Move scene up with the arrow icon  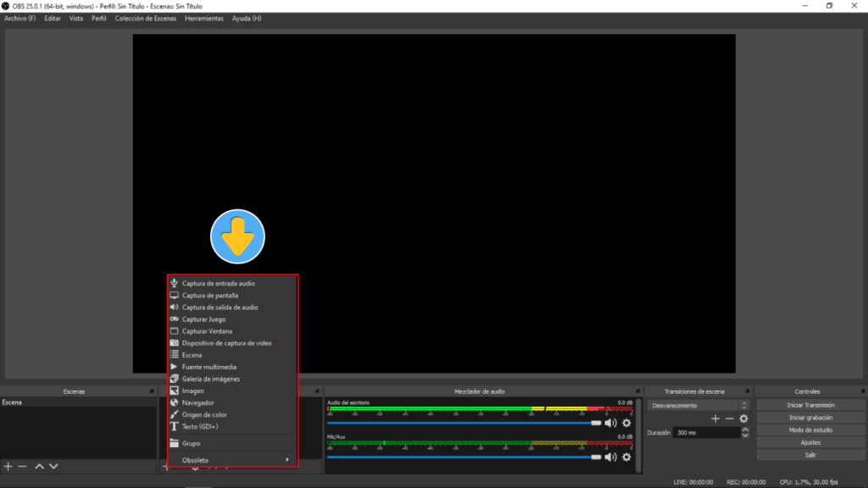pyautogui.click(x=39, y=466)
